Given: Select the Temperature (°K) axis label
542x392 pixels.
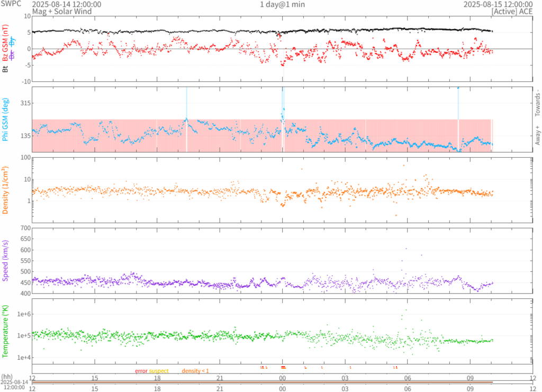Looking at the screenshot, I should click(6, 331).
